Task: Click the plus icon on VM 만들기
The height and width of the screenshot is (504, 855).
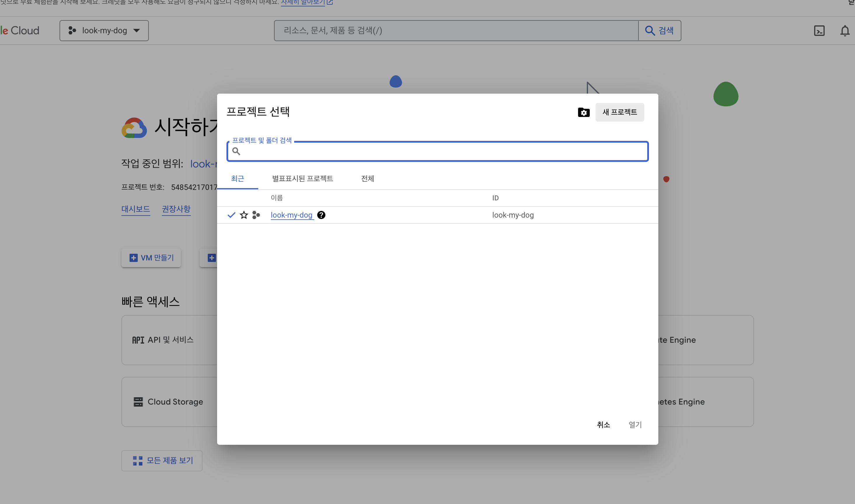Action: [133, 258]
